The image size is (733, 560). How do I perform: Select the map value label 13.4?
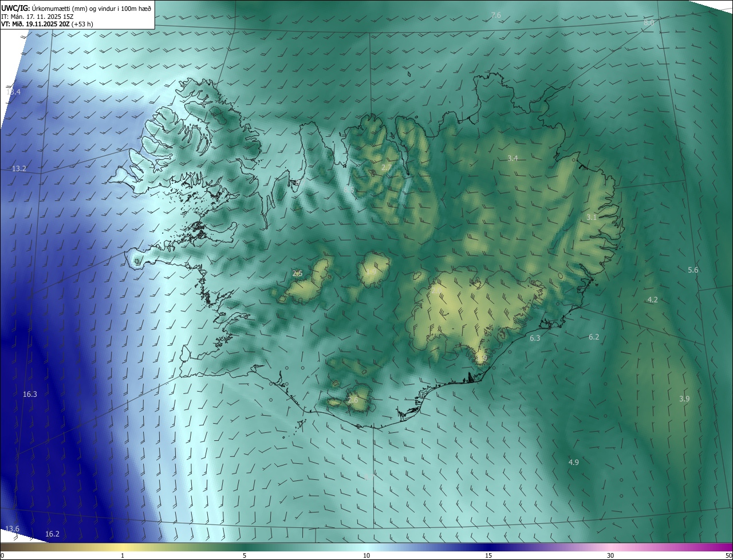13,92
